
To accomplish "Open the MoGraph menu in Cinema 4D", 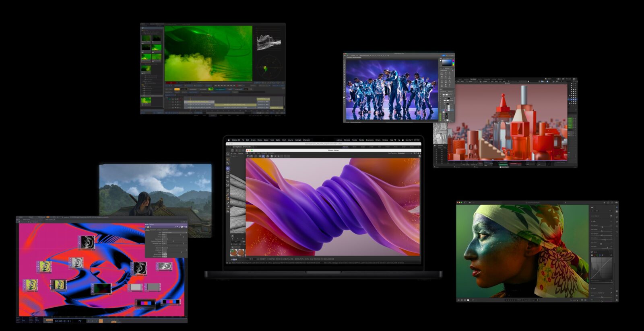I will pyautogui.click(x=298, y=140).
